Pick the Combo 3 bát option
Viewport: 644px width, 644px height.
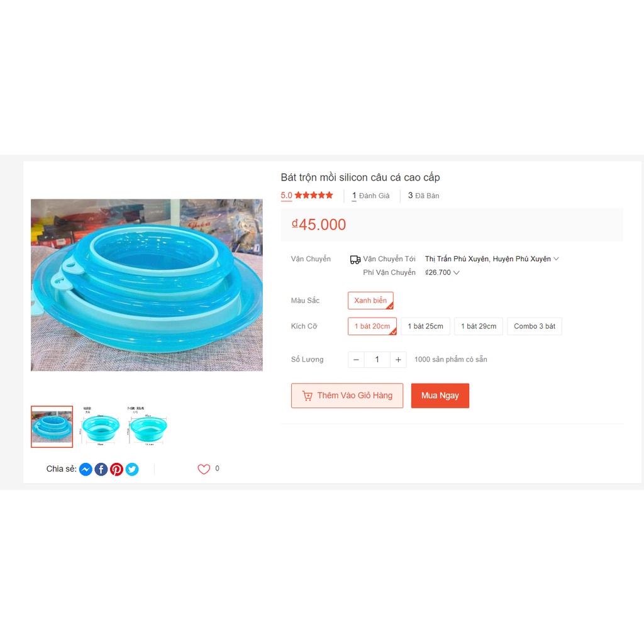[535, 326]
